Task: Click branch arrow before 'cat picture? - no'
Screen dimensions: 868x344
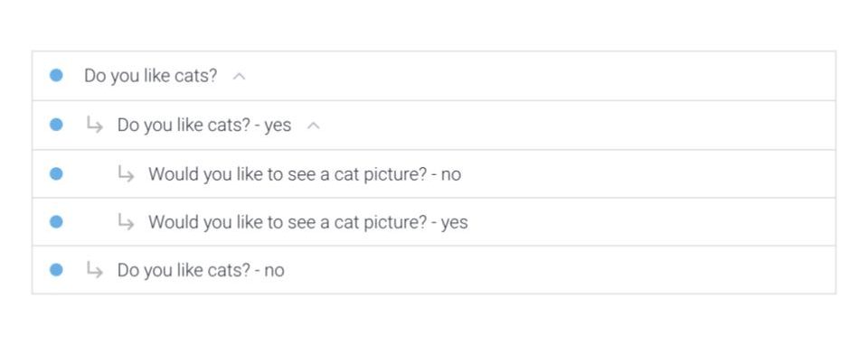Action: click(x=126, y=174)
